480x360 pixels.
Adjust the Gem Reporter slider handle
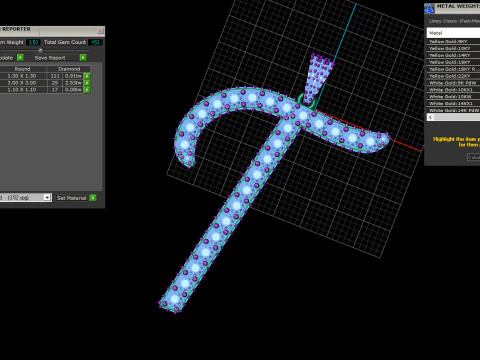40,50
